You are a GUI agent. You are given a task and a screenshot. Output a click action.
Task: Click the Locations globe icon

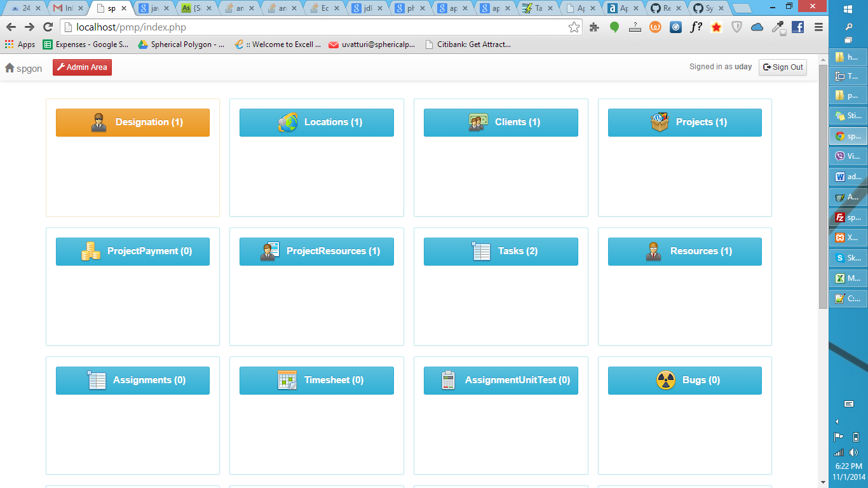click(x=287, y=122)
